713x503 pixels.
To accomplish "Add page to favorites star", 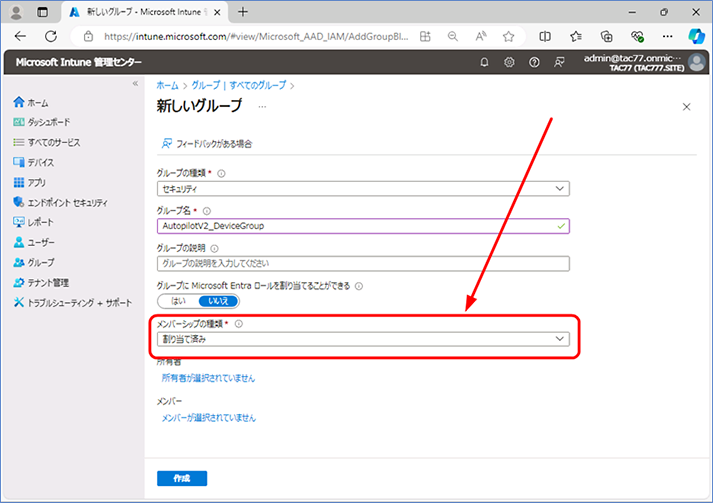I will click(x=508, y=36).
